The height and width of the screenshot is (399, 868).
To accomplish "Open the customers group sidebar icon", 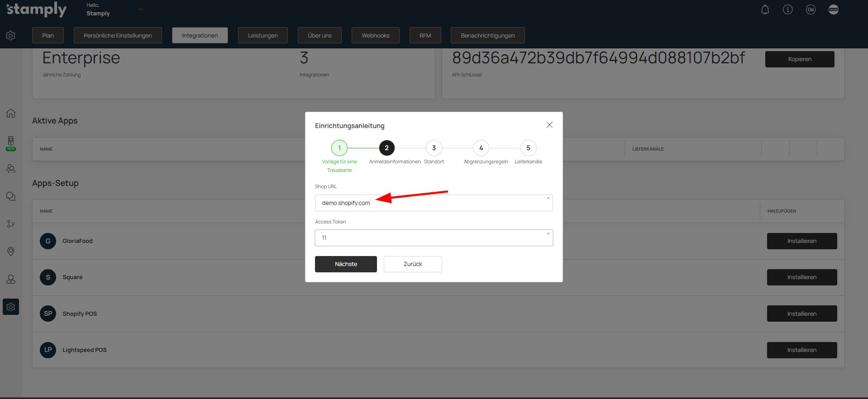I will click(11, 169).
